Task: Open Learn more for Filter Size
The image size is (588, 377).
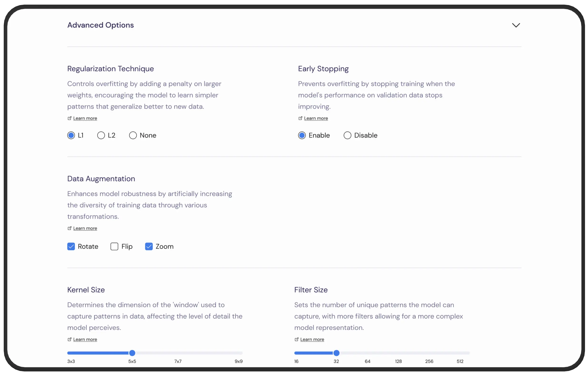Action: 312,339
